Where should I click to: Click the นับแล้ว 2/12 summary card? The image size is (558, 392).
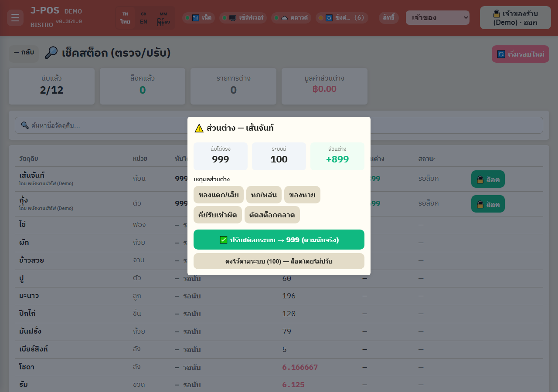pos(51,86)
